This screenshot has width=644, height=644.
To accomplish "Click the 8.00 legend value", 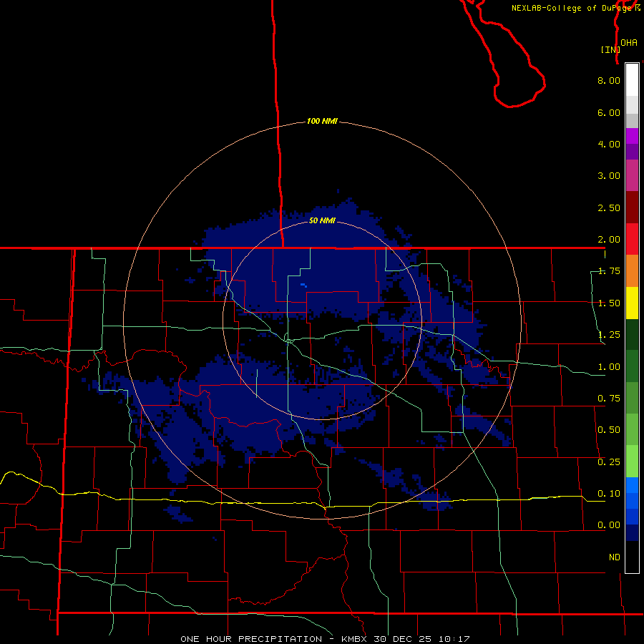I will tap(609, 80).
